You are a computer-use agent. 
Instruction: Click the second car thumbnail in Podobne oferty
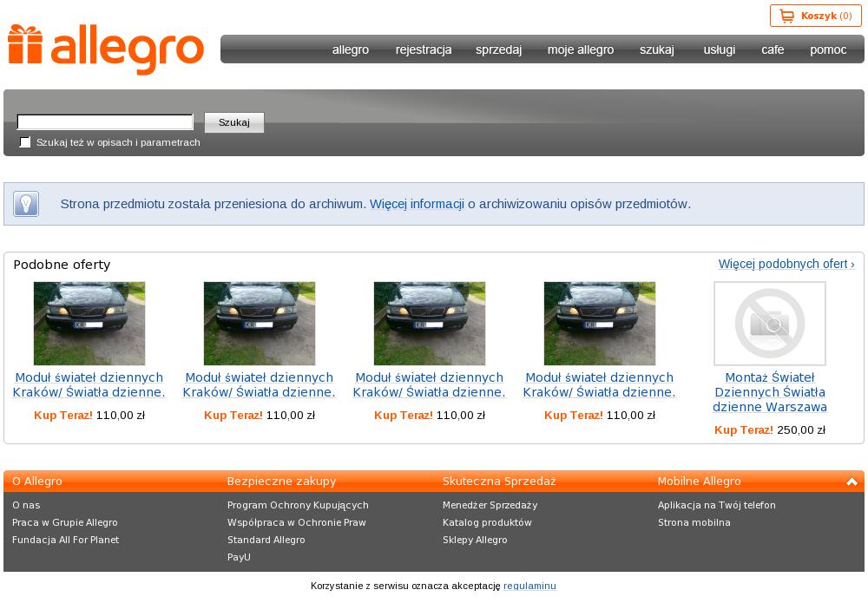pos(260,324)
